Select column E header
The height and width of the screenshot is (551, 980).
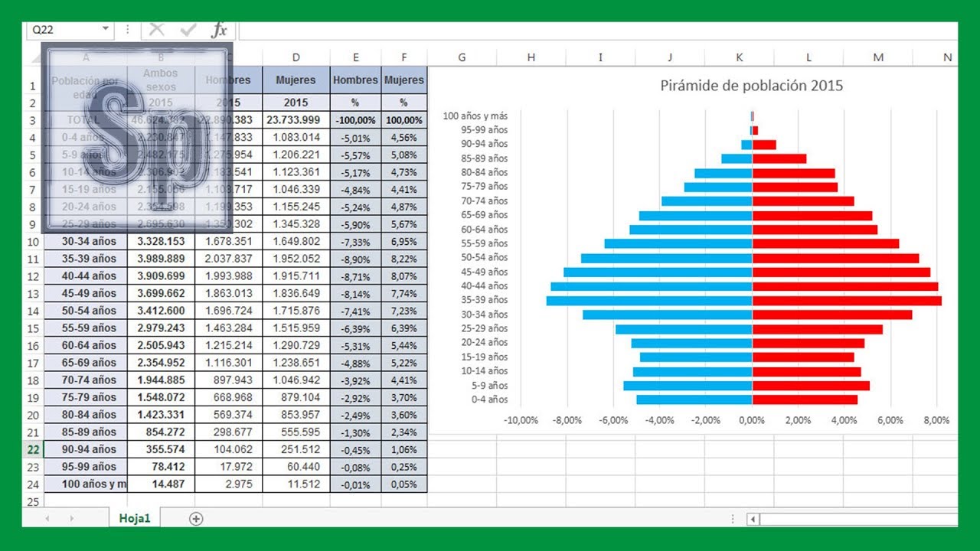coord(355,57)
